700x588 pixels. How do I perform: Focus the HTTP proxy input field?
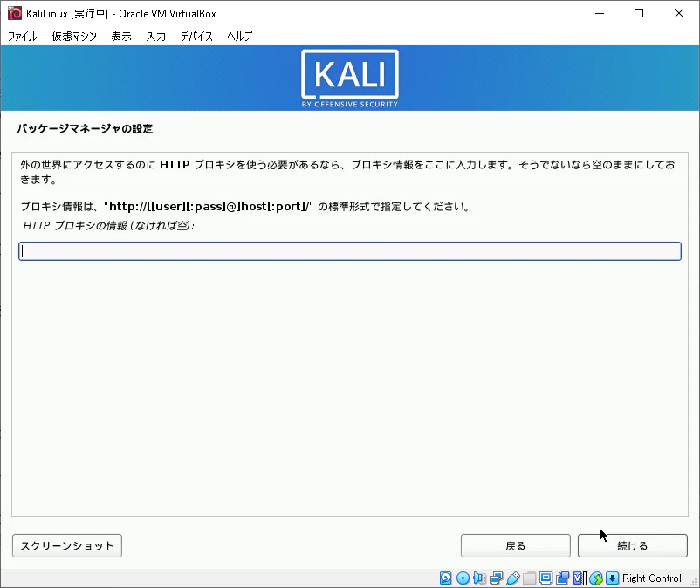(350, 251)
